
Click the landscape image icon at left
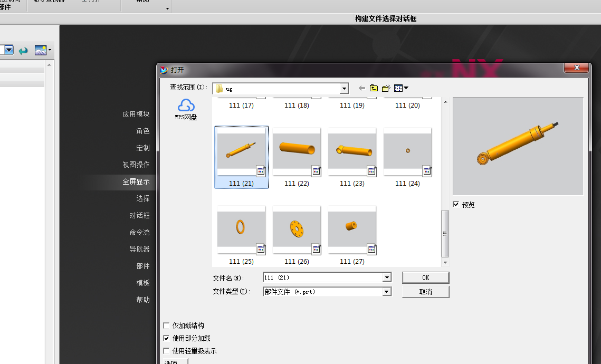(x=41, y=50)
